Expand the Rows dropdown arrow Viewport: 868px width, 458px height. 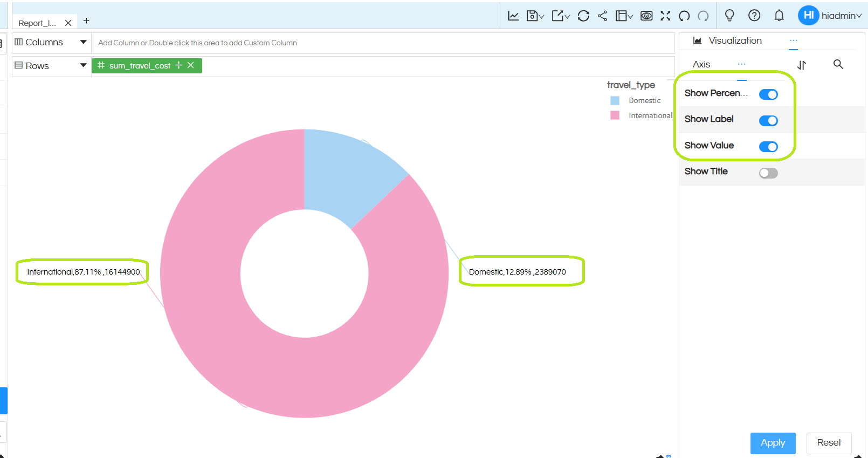84,65
